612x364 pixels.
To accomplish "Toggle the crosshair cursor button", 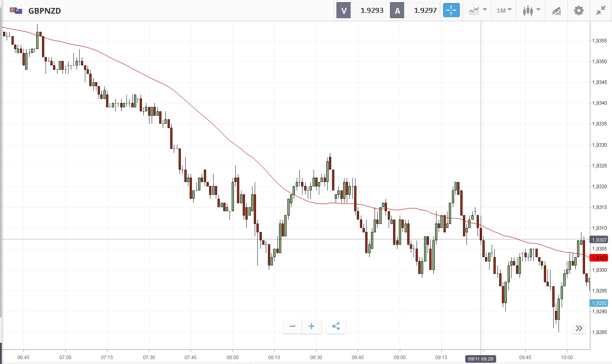I will pos(451,11).
